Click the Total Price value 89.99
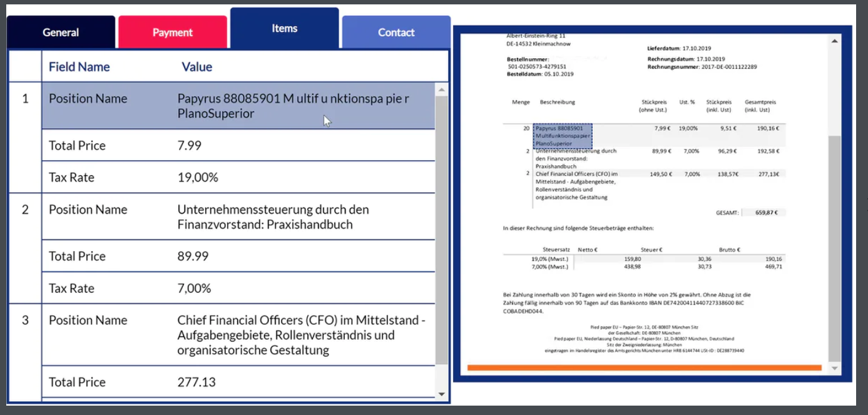868x415 pixels. 193,256
